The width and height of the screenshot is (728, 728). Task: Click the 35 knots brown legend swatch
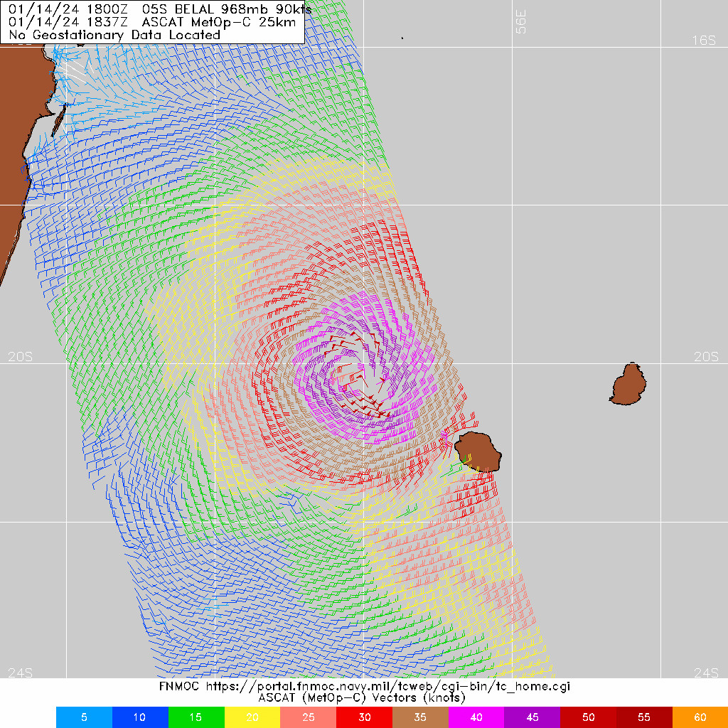[x=421, y=717]
